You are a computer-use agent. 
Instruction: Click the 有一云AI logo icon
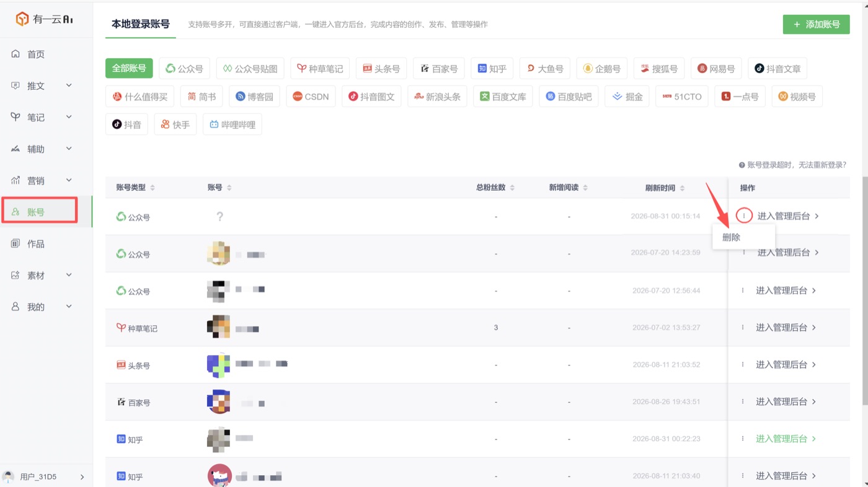[22, 19]
